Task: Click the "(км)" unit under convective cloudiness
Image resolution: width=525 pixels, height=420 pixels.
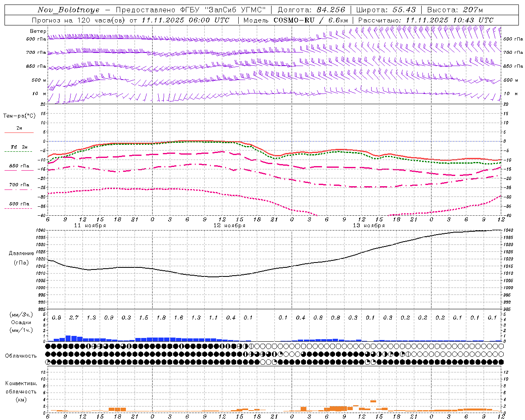Action: point(21,399)
